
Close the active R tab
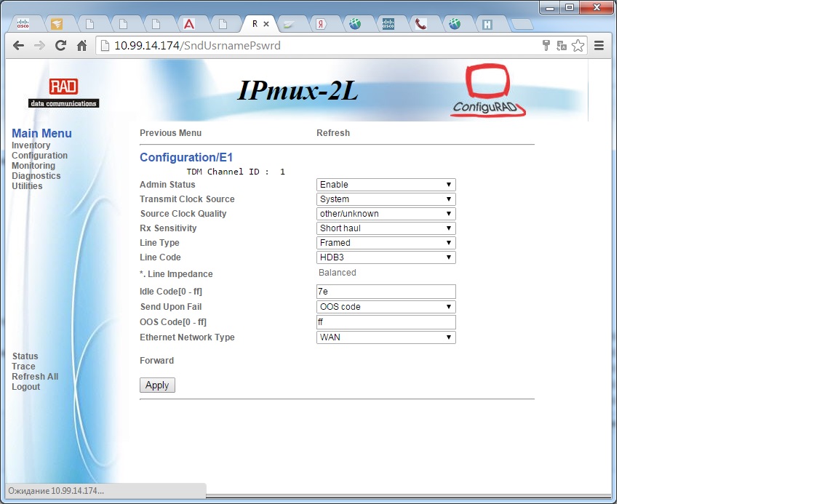(266, 24)
